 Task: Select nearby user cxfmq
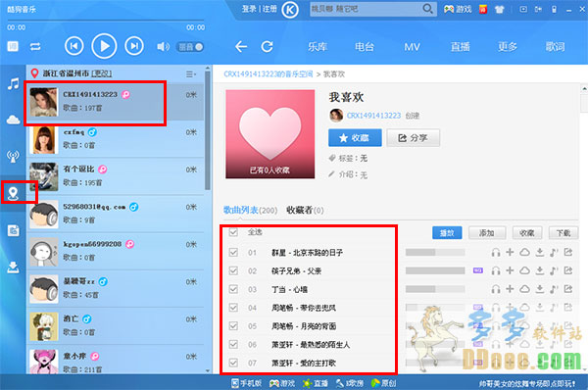point(116,139)
